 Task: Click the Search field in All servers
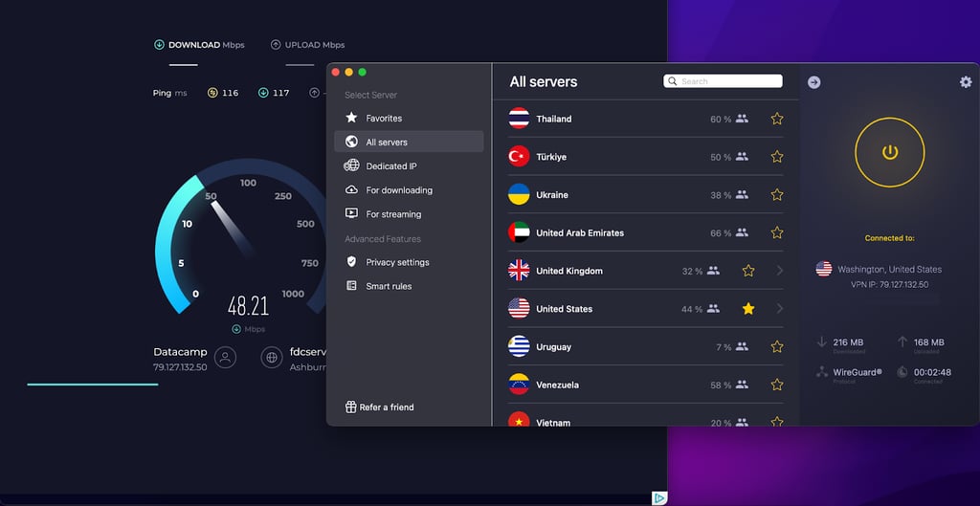723,81
